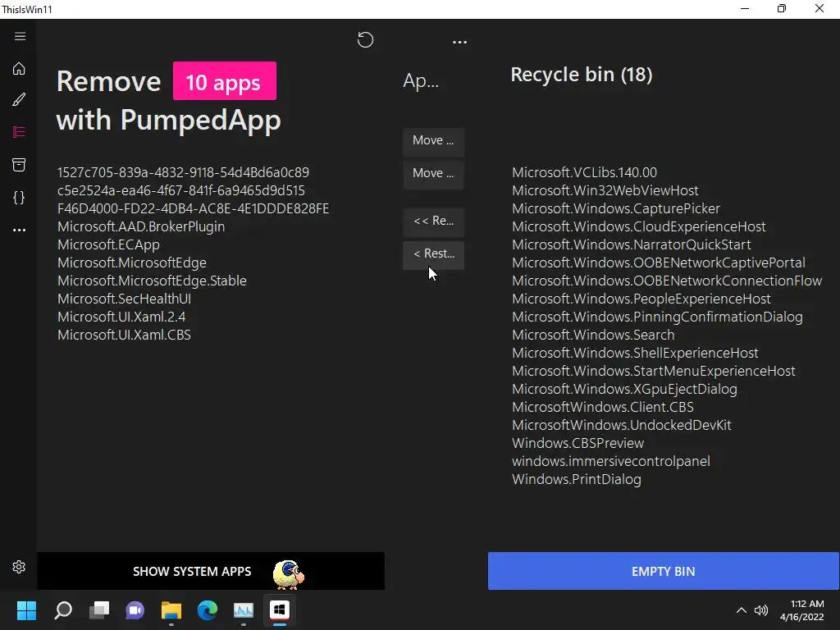
Task: Go to the Home page icon
Action: click(19, 69)
